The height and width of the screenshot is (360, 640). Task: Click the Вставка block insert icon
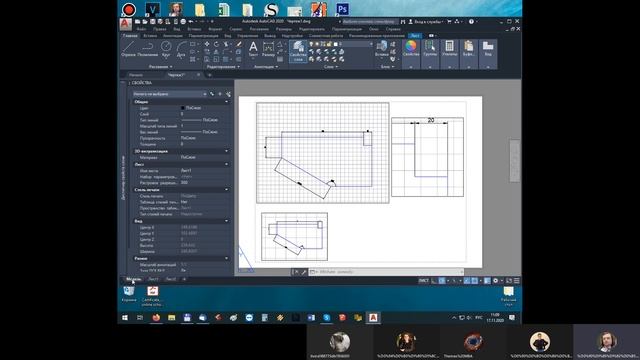382,49
